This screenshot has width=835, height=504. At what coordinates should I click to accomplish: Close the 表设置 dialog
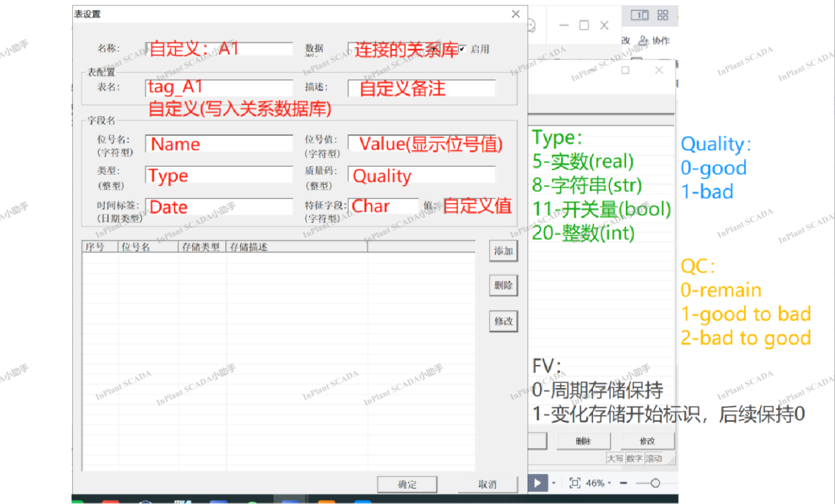(x=516, y=14)
